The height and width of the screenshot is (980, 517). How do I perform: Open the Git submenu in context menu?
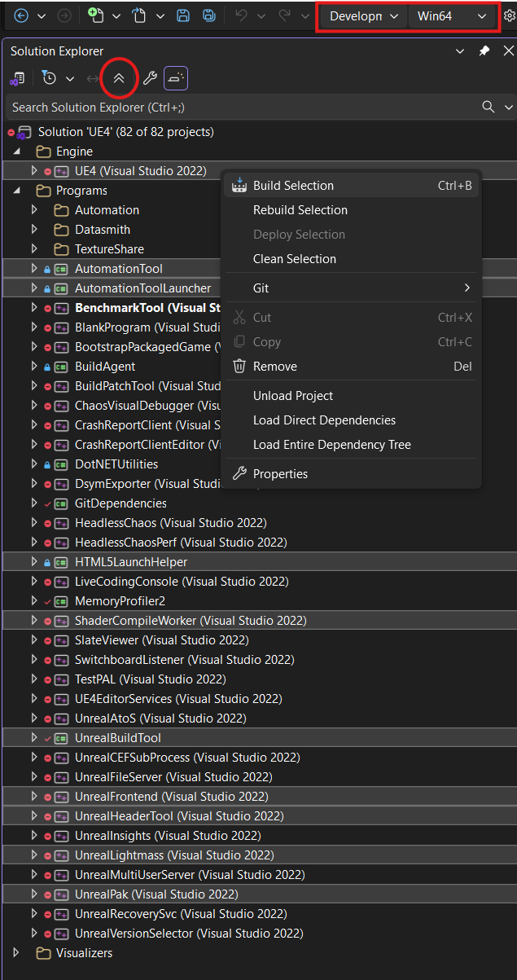tap(351, 288)
